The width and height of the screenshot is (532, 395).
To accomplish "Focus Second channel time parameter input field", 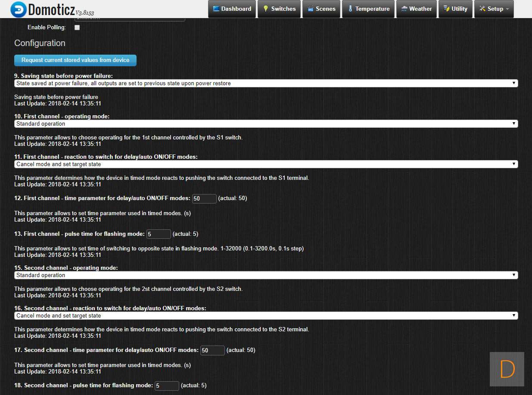I will [212, 350].
